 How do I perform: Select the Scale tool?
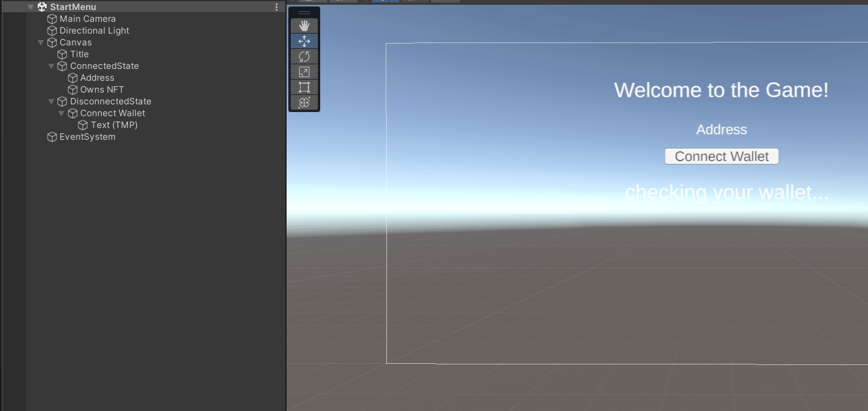304,71
